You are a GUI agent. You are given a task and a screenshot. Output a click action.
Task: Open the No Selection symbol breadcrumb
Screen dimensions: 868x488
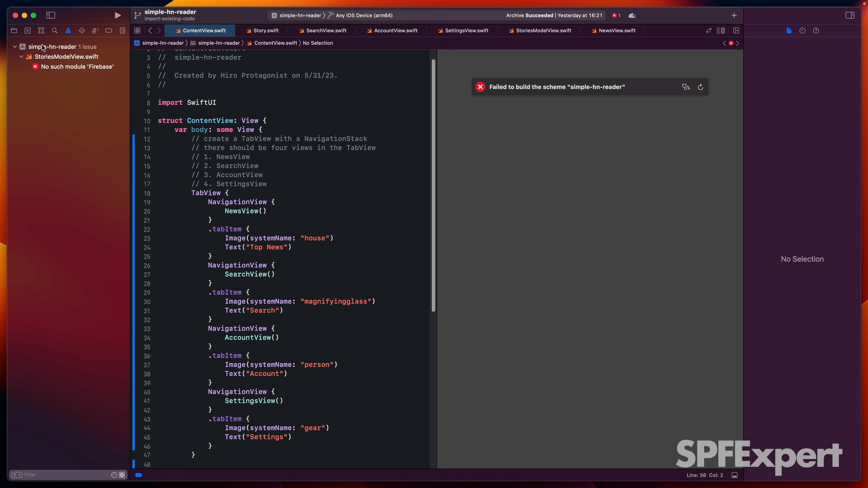pos(318,43)
